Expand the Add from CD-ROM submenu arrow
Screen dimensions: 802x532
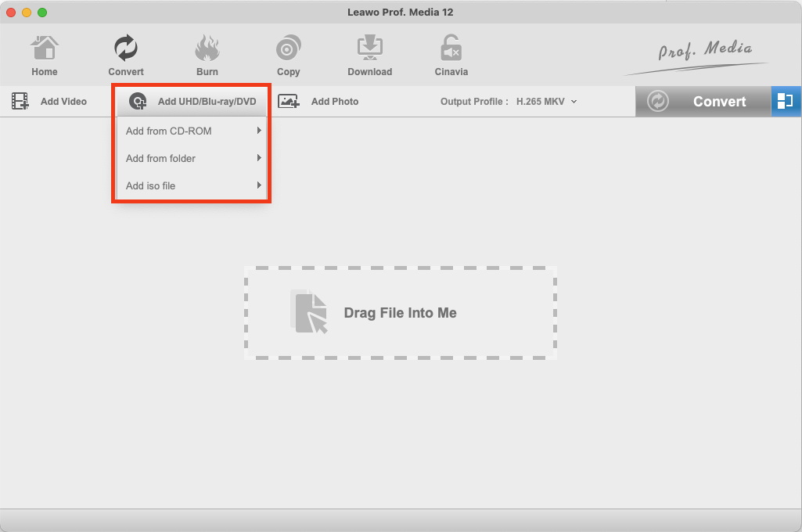(x=259, y=131)
